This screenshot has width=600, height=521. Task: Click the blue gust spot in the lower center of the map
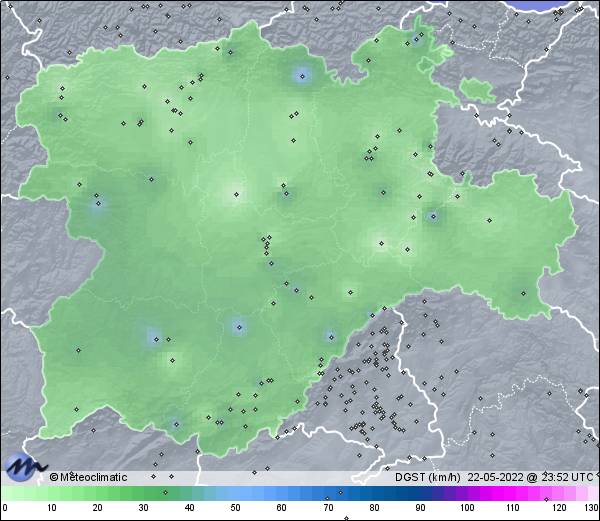coord(238,326)
